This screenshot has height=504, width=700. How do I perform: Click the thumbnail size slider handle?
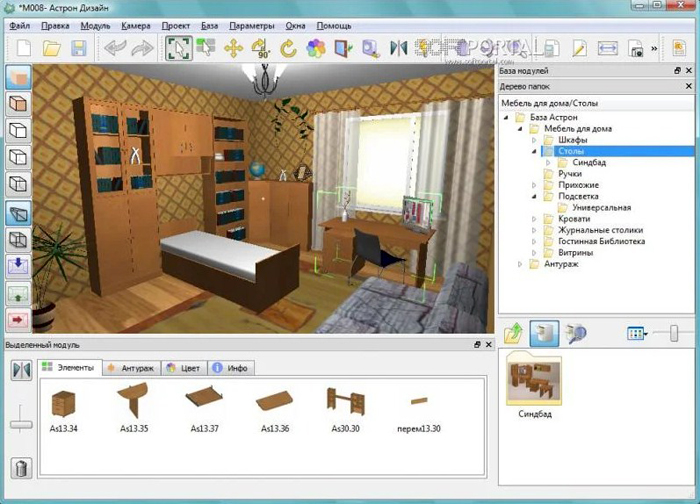click(674, 333)
